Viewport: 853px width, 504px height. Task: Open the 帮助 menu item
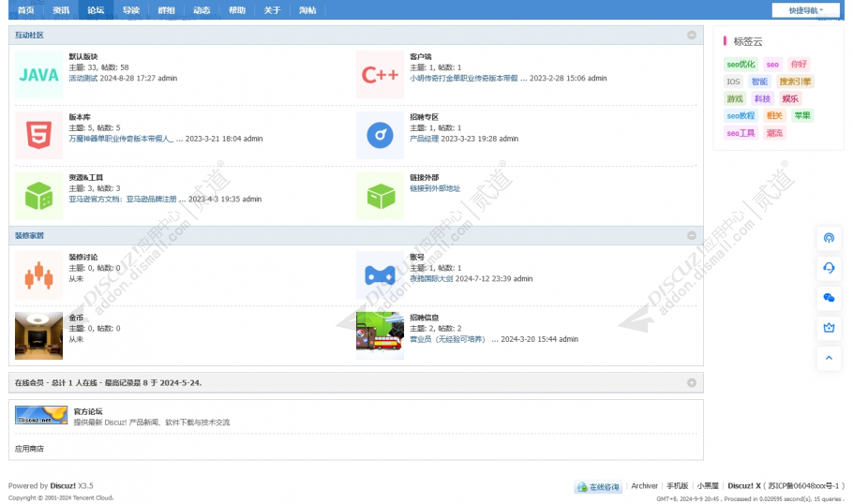point(236,9)
